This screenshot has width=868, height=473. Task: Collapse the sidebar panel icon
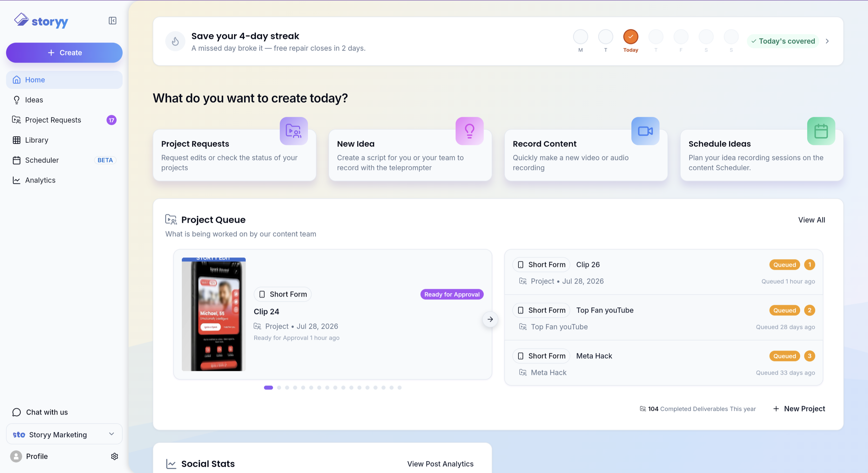coord(113,21)
